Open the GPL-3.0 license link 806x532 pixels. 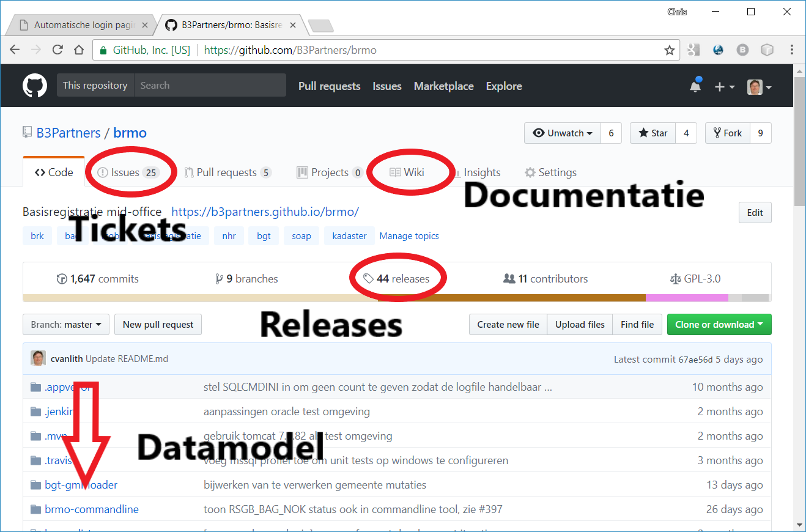[695, 279]
